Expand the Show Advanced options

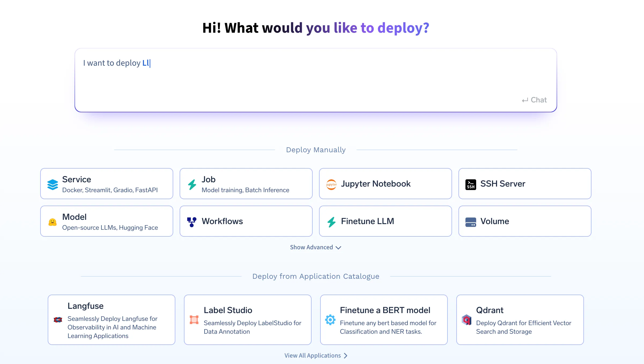pyautogui.click(x=312, y=247)
